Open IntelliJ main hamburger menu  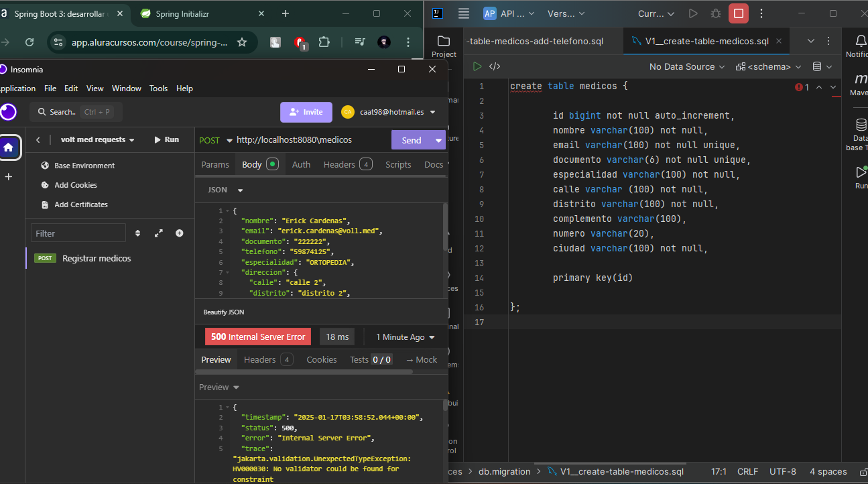coord(464,13)
